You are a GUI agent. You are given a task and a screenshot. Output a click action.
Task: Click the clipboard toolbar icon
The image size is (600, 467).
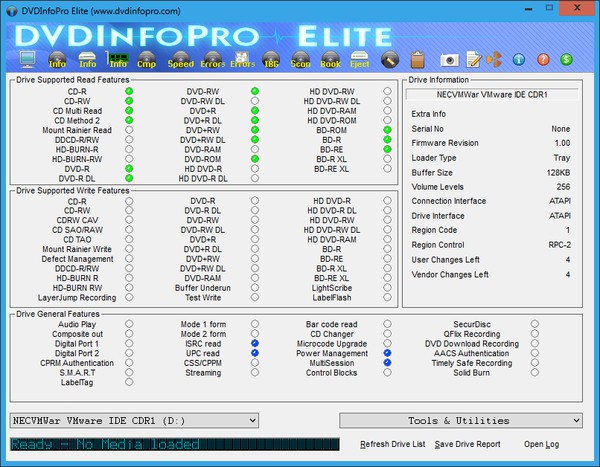417,60
